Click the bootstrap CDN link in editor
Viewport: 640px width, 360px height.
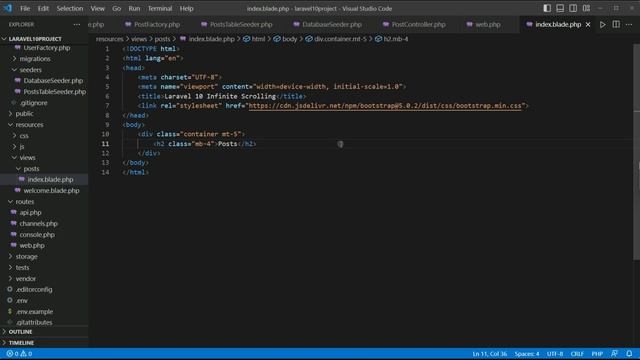coord(385,106)
